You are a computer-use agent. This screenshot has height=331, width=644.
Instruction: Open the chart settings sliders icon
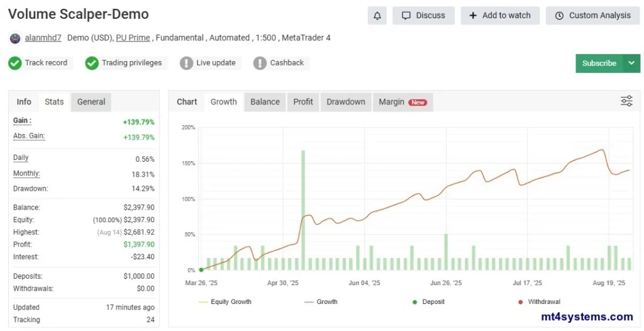pos(626,101)
